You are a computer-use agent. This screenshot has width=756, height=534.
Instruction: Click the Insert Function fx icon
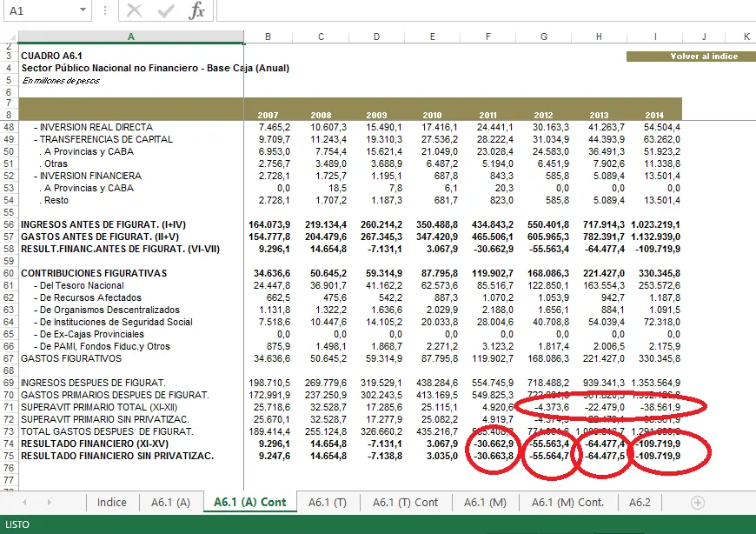(197, 10)
